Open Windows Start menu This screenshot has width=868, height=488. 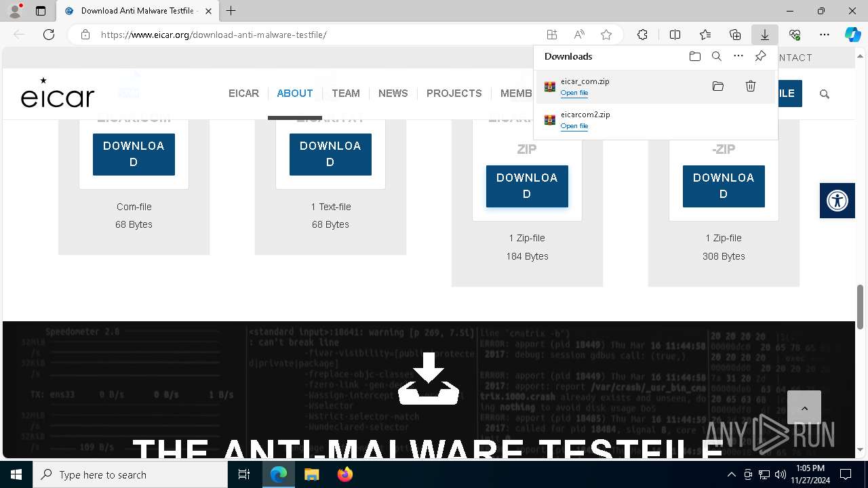pyautogui.click(x=16, y=474)
